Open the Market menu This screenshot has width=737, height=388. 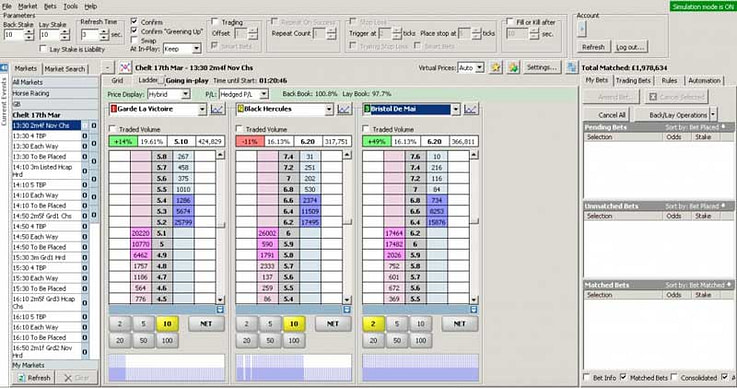[27, 6]
